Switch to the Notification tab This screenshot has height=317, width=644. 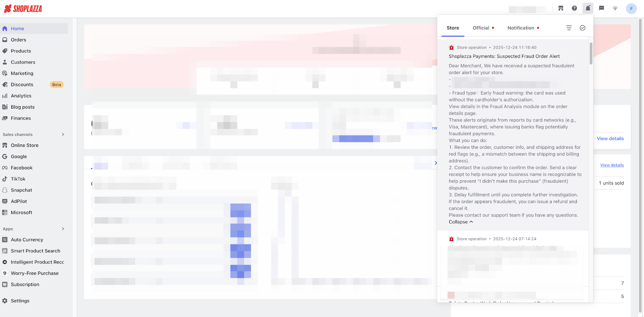521,28
